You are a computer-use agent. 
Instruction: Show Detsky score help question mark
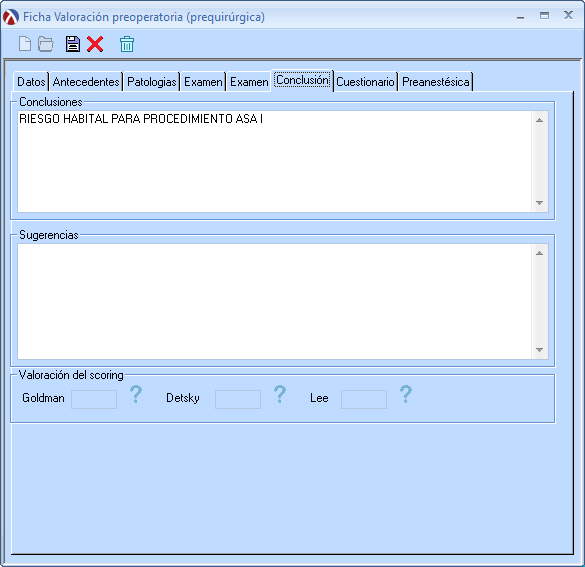point(280,394)
